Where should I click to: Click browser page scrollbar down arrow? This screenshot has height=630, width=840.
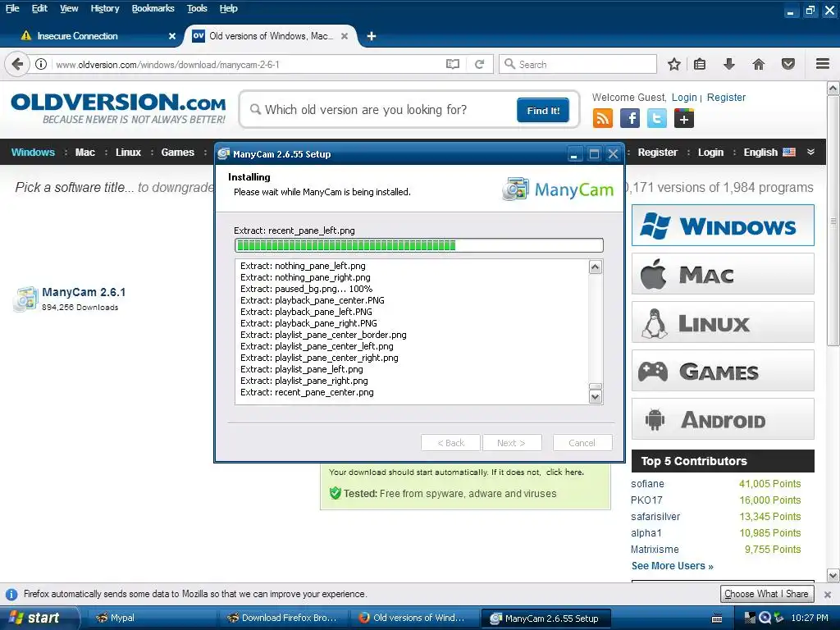[833, 576]
